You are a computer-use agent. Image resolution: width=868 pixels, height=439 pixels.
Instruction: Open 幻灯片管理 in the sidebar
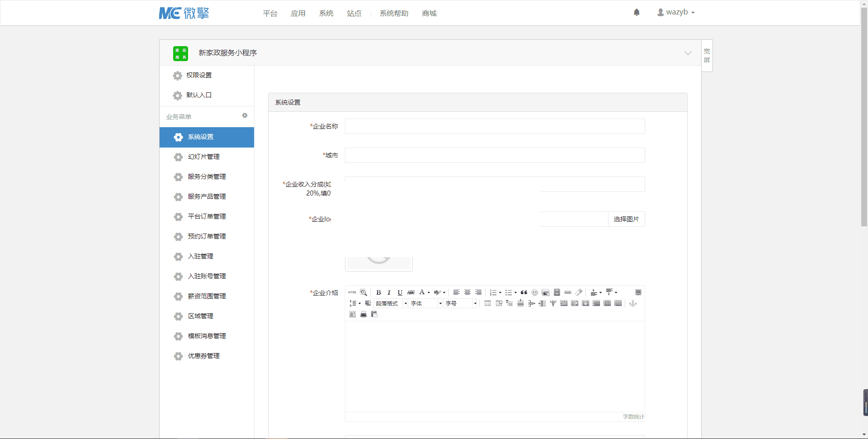204,157
